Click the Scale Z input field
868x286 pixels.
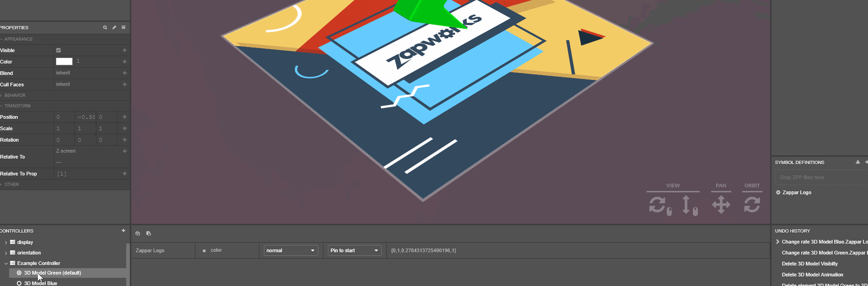[107, 128]
